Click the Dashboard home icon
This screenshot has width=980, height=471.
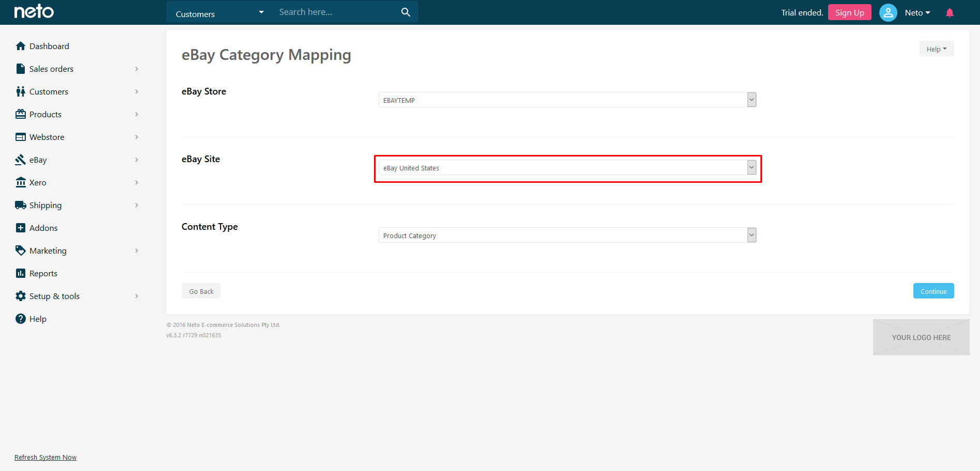[21, 46]
